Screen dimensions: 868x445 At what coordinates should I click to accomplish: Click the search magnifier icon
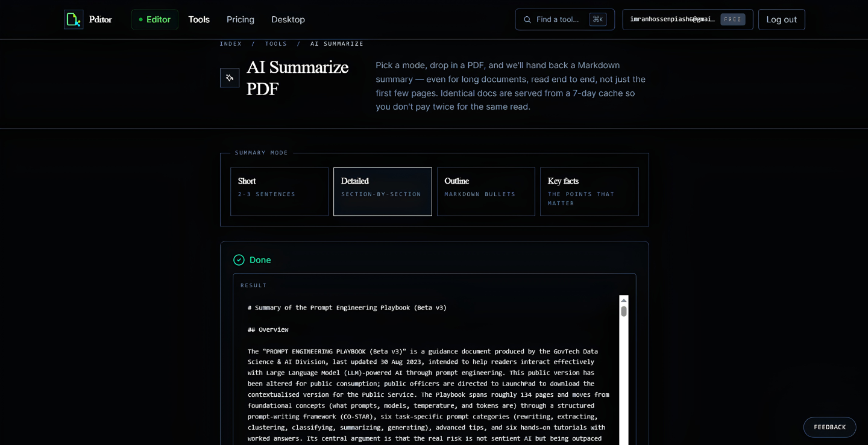tap(527, 19)
